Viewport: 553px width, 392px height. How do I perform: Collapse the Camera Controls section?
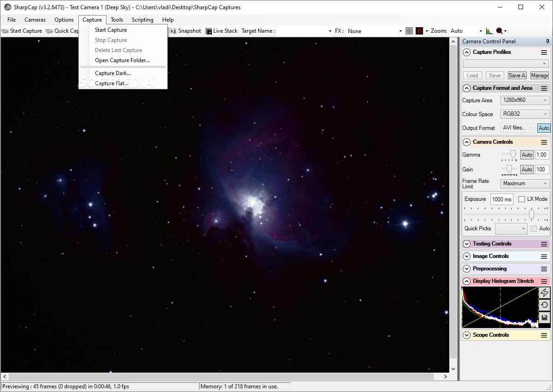click(x=467, y=142)
